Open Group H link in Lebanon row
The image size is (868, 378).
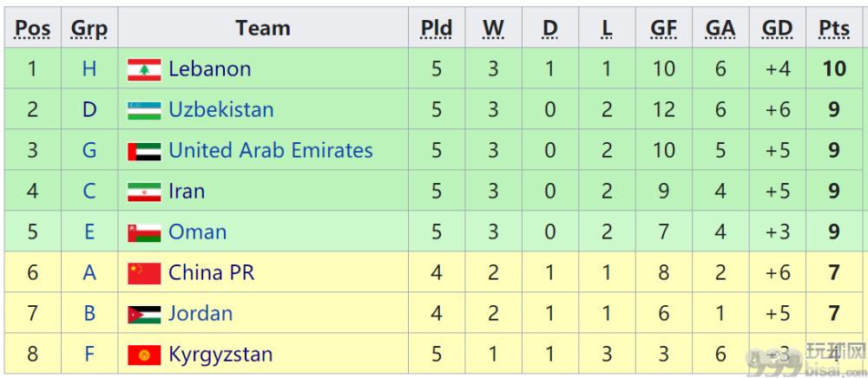[89, 69]
